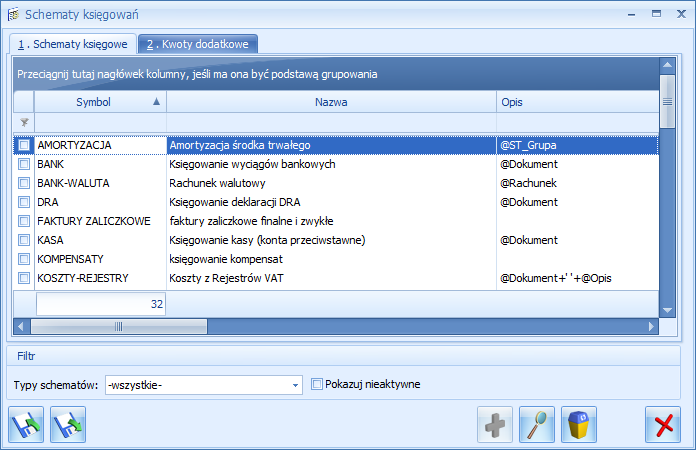Click the red X close window icon
Screen dimensions: 696x450
662,424
